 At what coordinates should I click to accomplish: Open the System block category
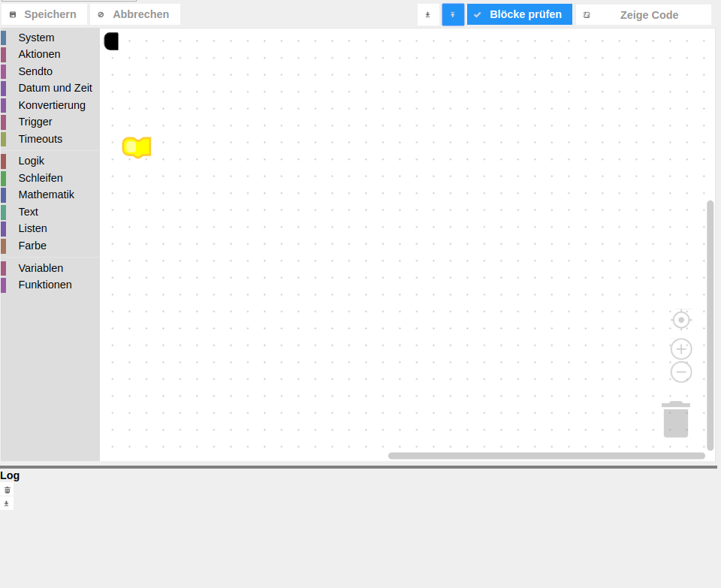tap(50, 38)
